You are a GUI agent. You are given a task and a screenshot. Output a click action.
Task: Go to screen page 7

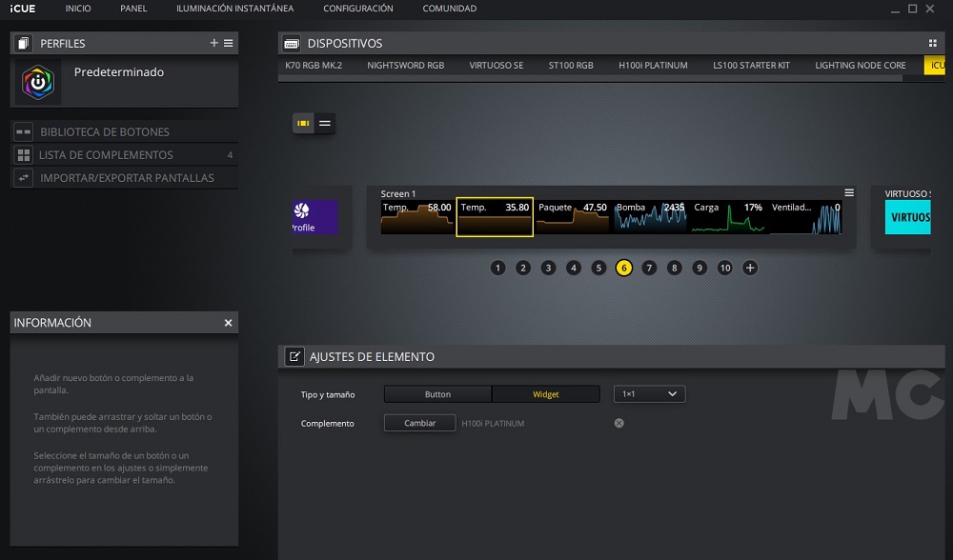click(x=649, y=268)
